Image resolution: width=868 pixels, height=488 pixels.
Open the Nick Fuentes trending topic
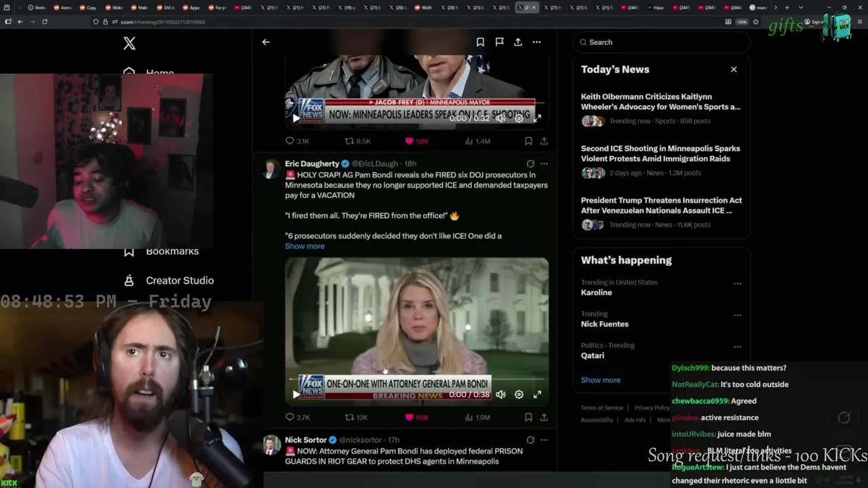(x=605, y=324)
